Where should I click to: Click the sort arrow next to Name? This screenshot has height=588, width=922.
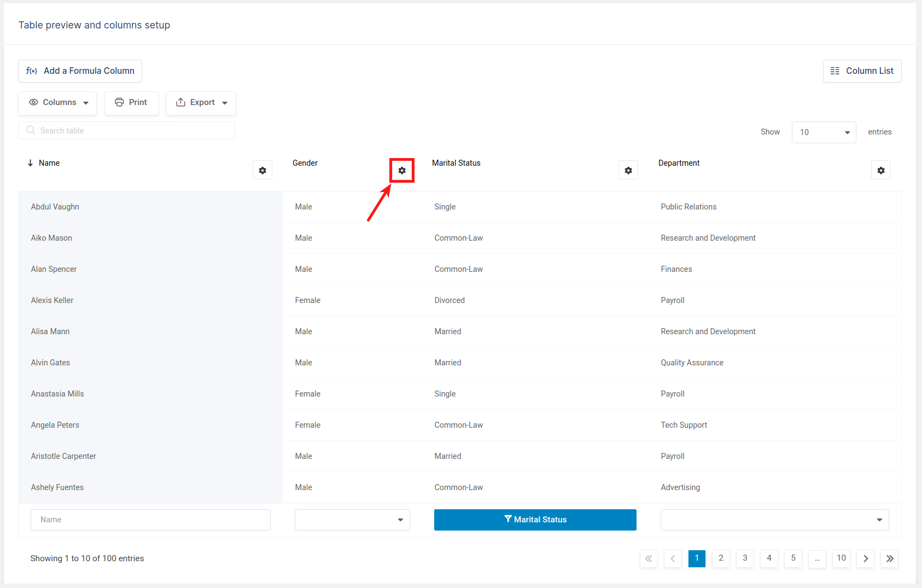coord(30,162)
